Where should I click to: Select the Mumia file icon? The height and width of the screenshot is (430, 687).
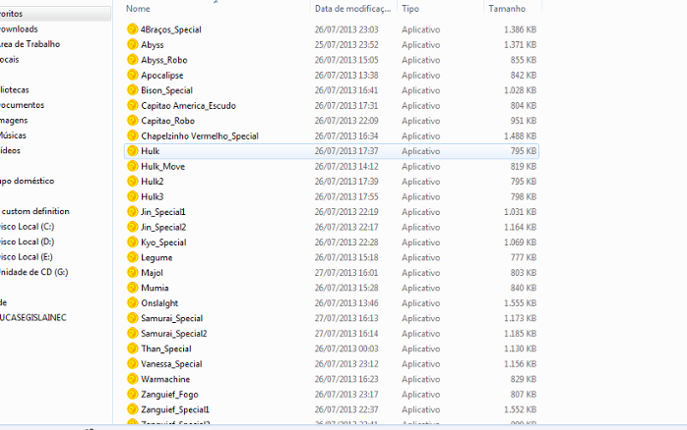tap(132, 288)
